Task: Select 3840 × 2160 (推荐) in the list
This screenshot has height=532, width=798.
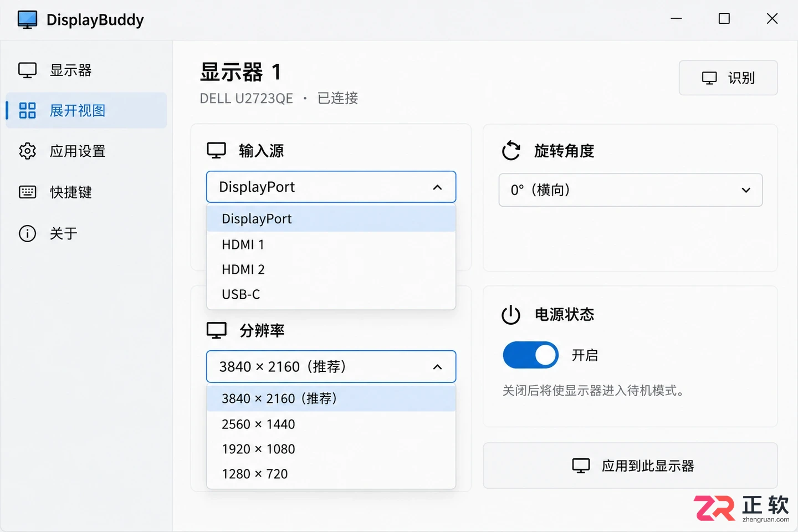Action: [x=331, y=398]
